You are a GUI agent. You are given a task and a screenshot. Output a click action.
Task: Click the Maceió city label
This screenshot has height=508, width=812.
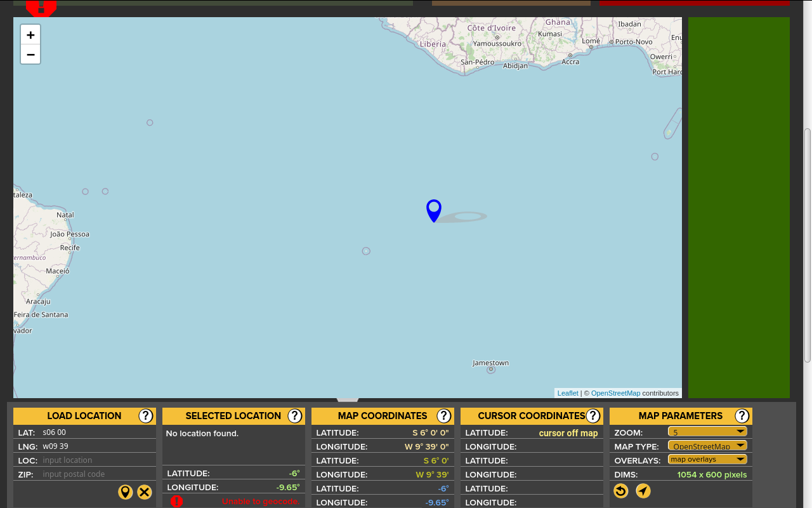58,271
